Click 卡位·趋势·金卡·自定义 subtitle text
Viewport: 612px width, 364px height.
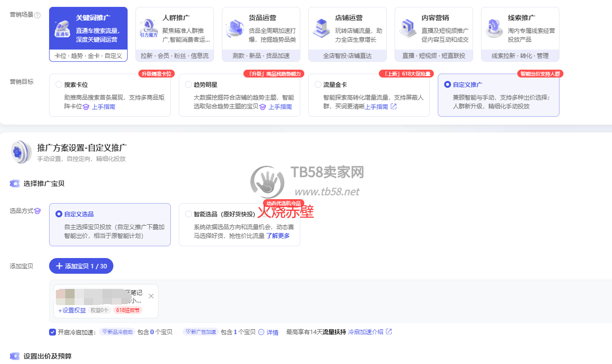[x=88, y=55]
